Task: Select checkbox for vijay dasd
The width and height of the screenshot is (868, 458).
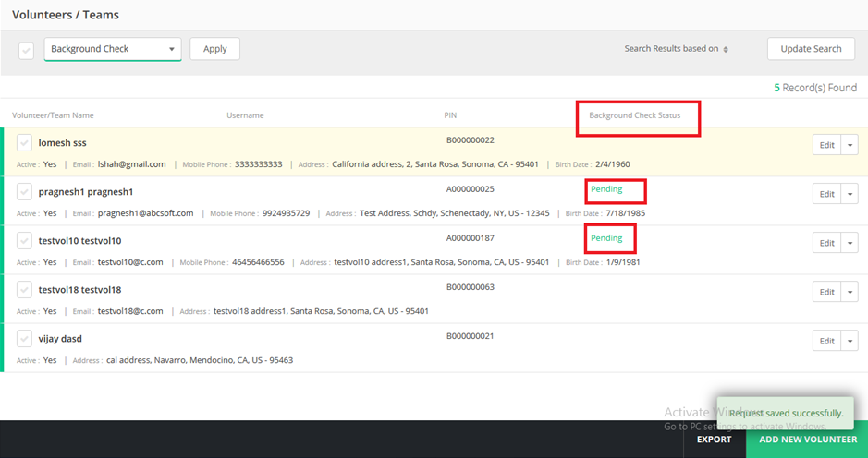Action: click(x=24, y=339)
